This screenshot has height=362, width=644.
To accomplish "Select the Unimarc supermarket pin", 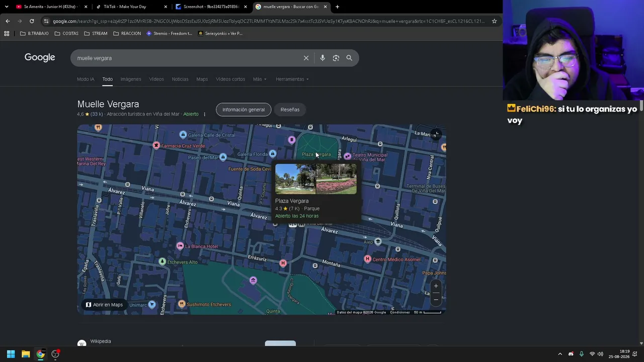I will [x=152, y=304].
